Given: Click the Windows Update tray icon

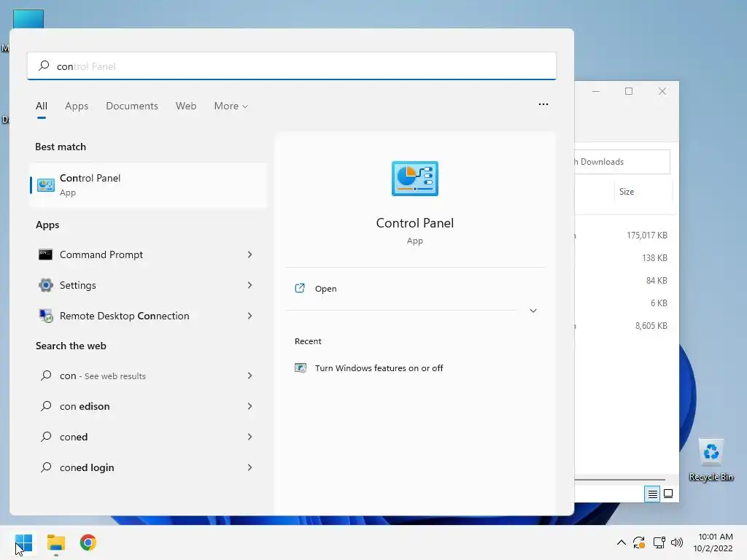Looking at the screenshot, I should [x=639, y=542].
